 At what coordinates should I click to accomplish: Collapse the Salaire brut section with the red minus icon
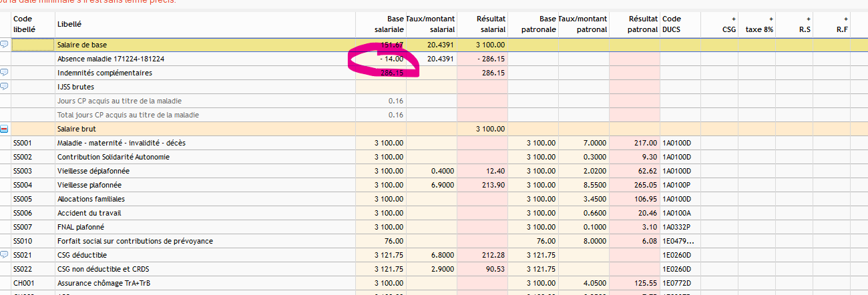[5, 129]
